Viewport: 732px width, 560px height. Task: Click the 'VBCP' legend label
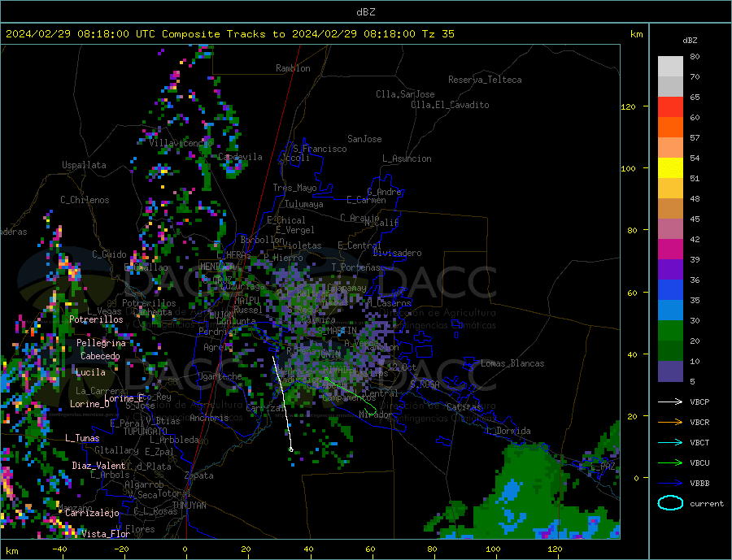(699, 402)
